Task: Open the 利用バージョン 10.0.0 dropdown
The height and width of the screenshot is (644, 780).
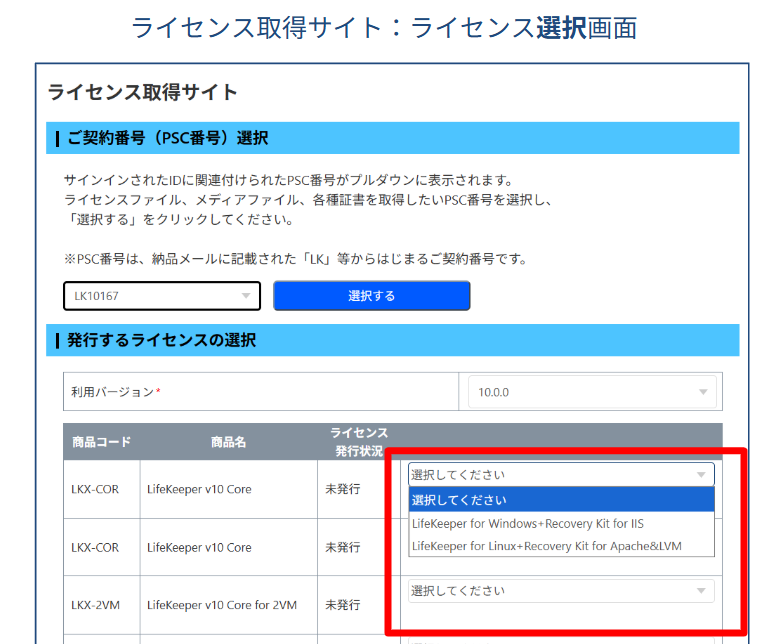Action: pos(592,392)
